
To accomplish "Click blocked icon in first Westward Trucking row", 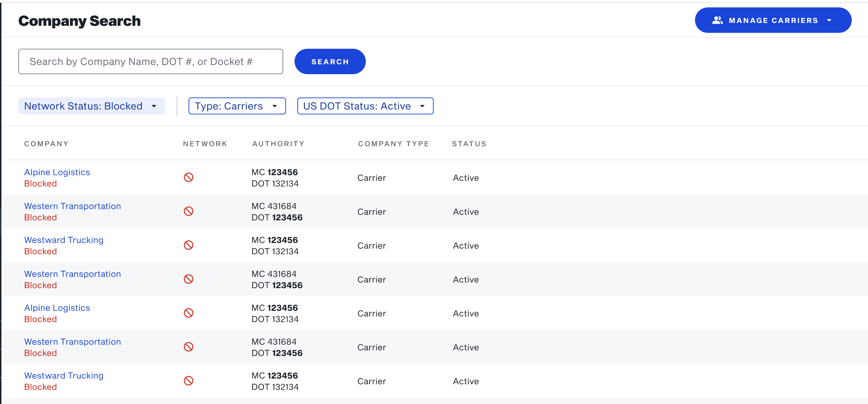I will (x=189, y=245).
